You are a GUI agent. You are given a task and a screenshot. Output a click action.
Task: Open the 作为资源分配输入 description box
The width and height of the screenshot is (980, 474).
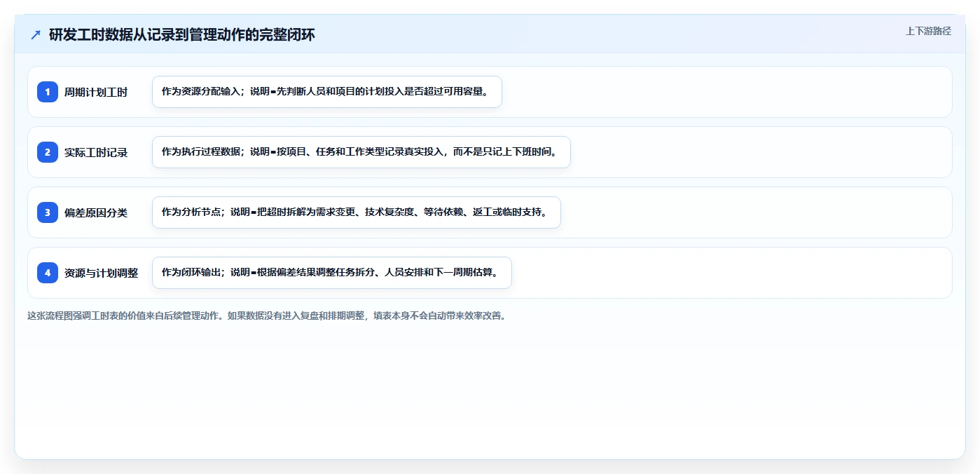(327, 92)
